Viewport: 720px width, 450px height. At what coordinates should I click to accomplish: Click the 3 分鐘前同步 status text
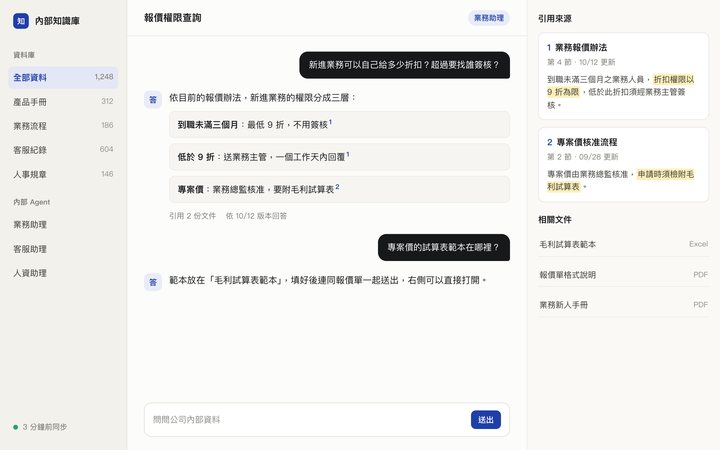(x=45, y=427)
